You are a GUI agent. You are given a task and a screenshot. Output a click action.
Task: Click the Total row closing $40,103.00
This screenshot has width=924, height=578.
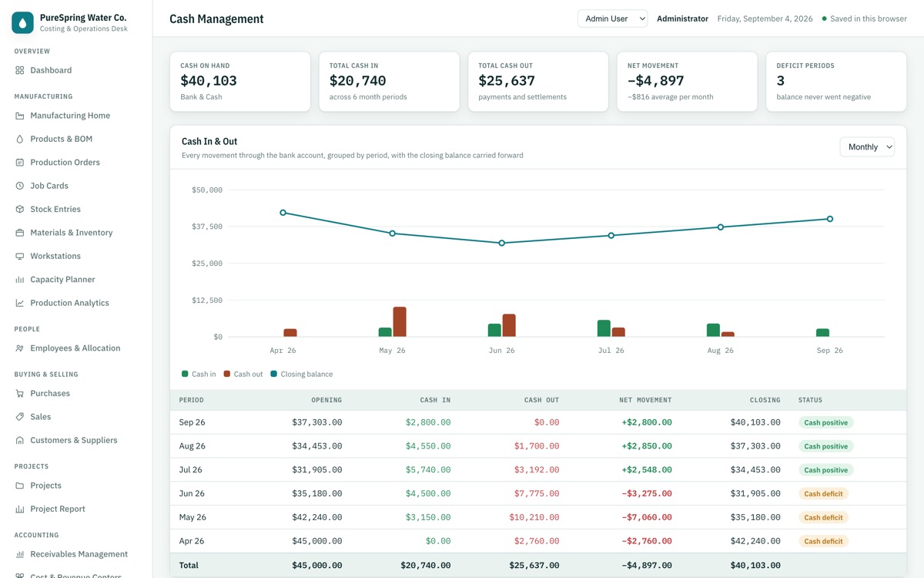tap(755, 565)
